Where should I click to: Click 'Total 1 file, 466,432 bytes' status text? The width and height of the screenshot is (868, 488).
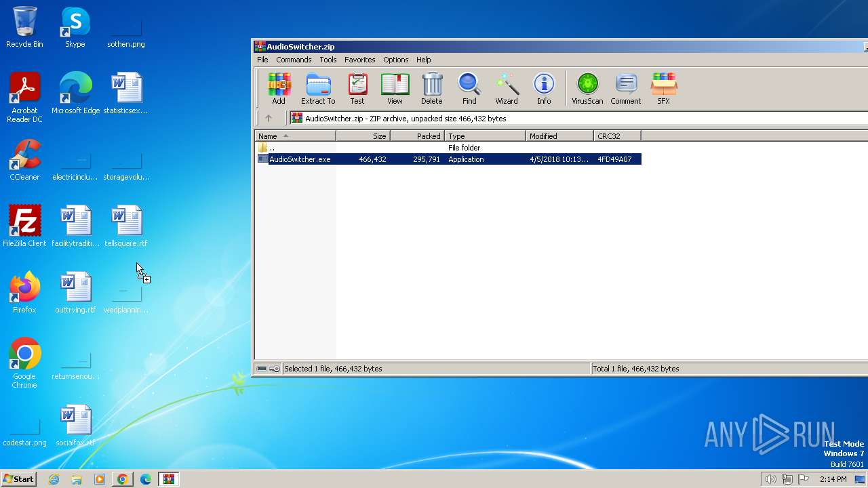coord(636,369)
